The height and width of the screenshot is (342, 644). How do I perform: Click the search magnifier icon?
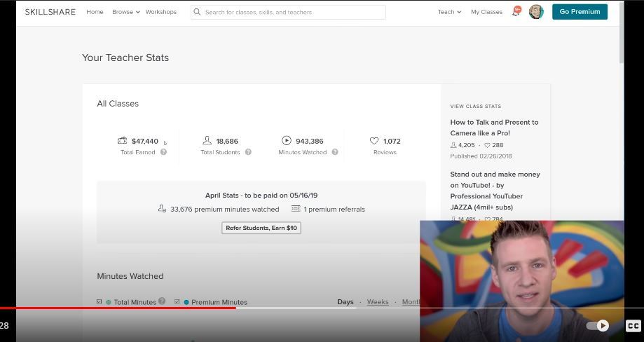197,12
